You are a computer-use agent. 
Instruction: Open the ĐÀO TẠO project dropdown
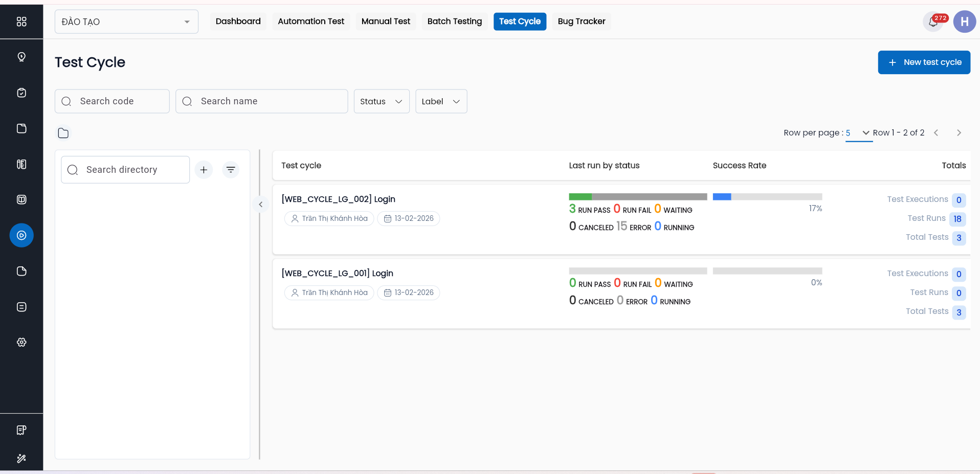pyautogui.click(x=126, y=21)
